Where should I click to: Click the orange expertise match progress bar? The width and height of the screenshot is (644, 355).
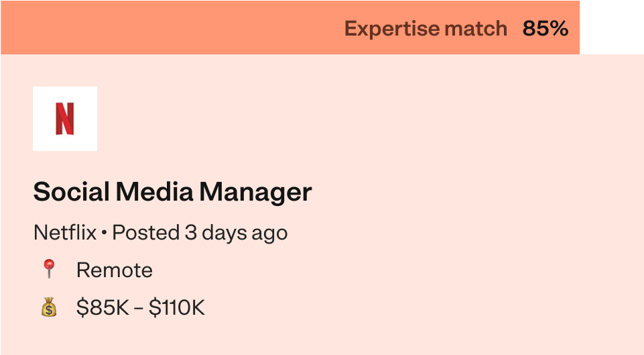pyautogui.click(x=290, y=28)
